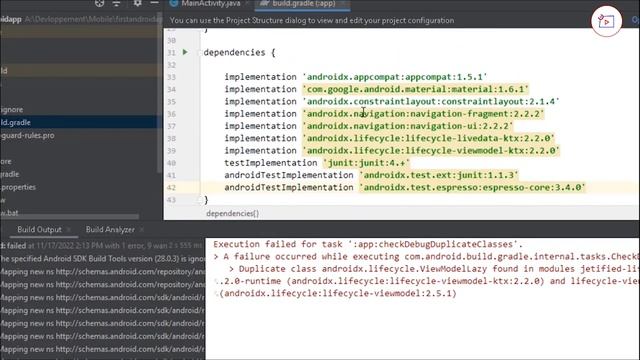Click the junit:junit:4.+ dependency string
Viewport: 640px width, 360px height.
pyautogui.click(x=367, y=162)
